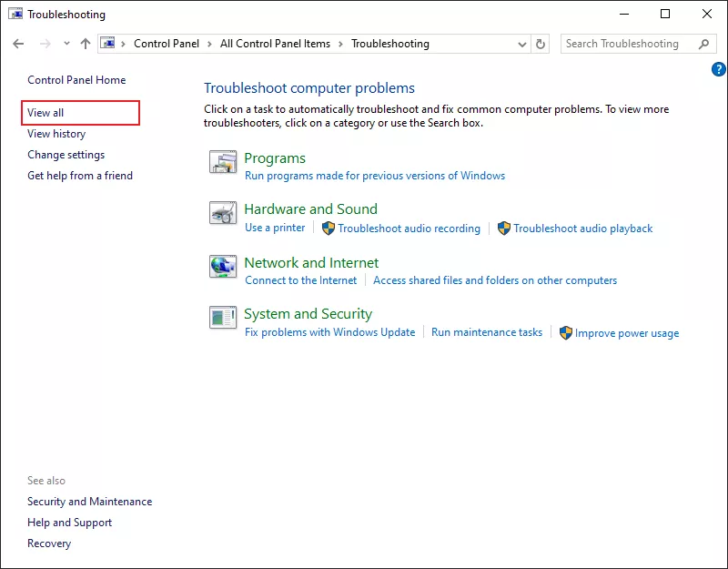The image size is (728, 569).
Task: Click the up arrow to parent folder
Action: point(86,44)
